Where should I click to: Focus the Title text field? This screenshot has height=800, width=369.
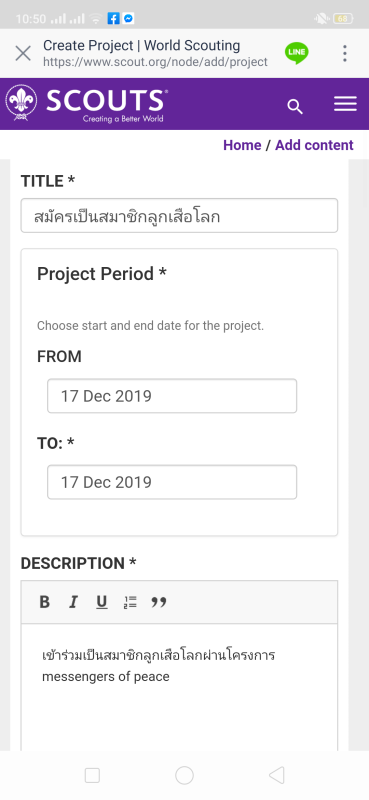[x=179, y=216]
